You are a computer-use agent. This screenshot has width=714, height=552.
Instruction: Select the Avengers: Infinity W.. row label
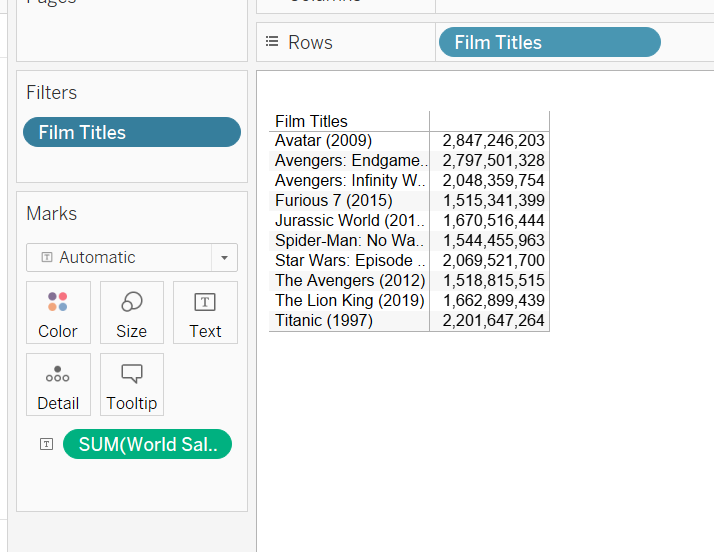pos(350,180)
